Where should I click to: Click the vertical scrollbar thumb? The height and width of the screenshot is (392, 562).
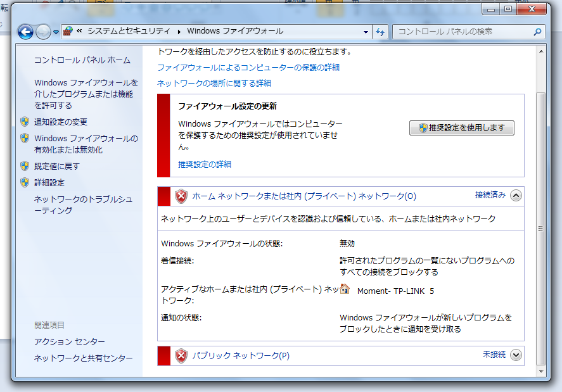541,229
